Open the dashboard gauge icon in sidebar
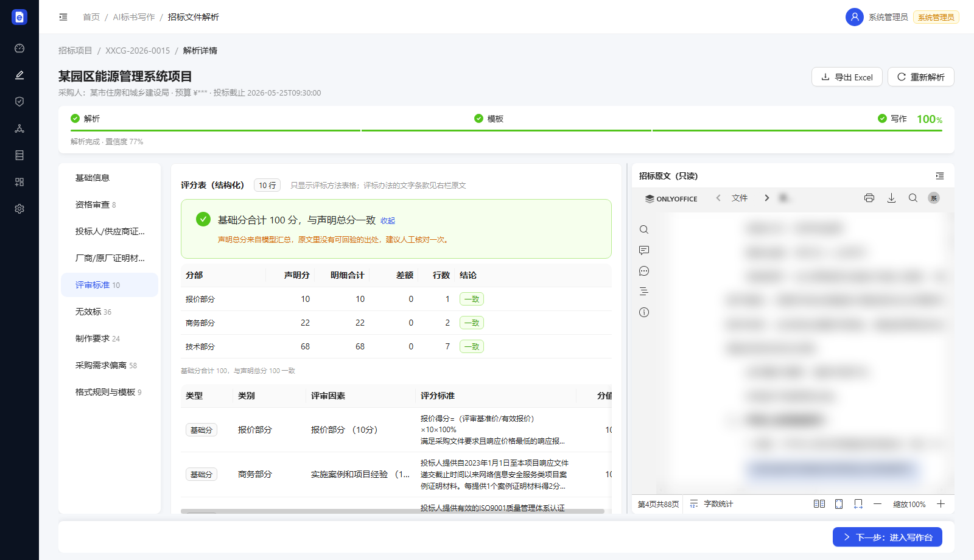Viewport: 974px width, 560px height. (x=19, y=48)
